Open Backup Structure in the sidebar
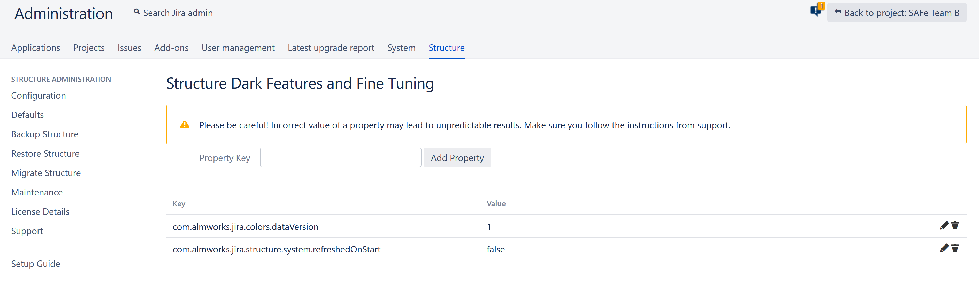Viewport: 980px width, 285px height. pyautogui.click(x=45, y=134)
